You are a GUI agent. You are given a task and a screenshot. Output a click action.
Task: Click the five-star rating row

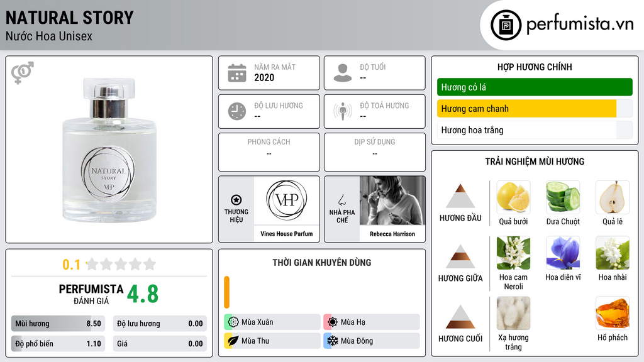[x=121, y=264]
